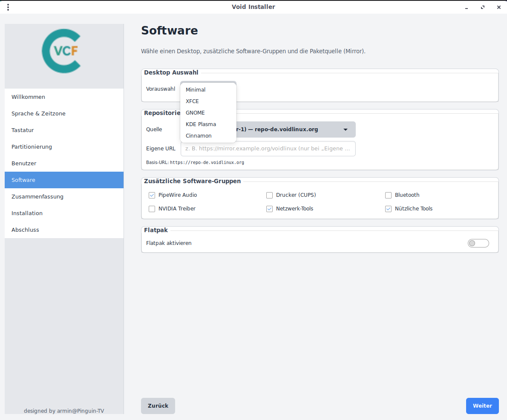Expand the Quelle mirror dropdown arrow
Image resolution: width=507 pixels, height=420 pixels.
pos(345,129)
